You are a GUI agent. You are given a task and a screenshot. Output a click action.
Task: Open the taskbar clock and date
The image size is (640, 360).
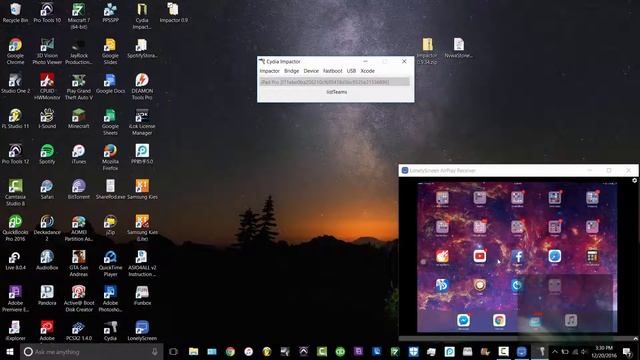604,351
